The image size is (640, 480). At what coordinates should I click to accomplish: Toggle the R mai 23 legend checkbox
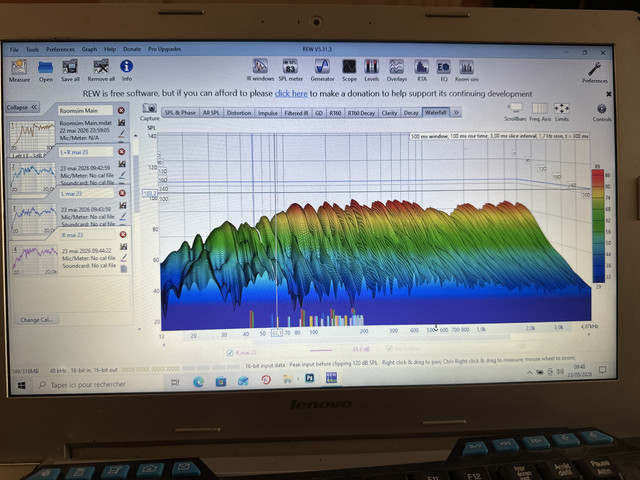click(230, 353)
